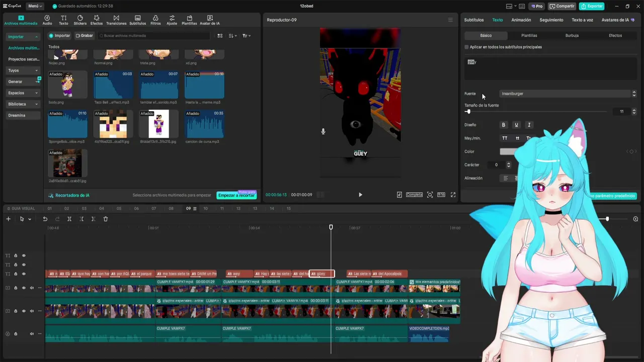The width and height of the screenshot is (644, 362).
Task: Delete the selected clip with trash icon
Action: coord(106,219)
